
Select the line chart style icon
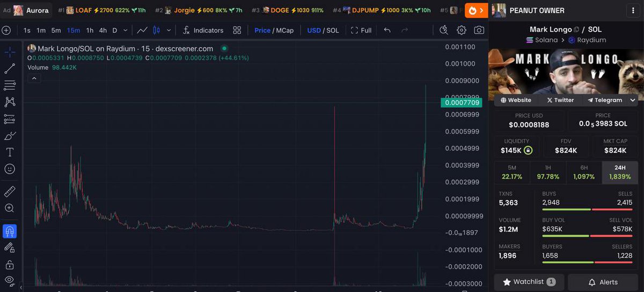(142, 31)
